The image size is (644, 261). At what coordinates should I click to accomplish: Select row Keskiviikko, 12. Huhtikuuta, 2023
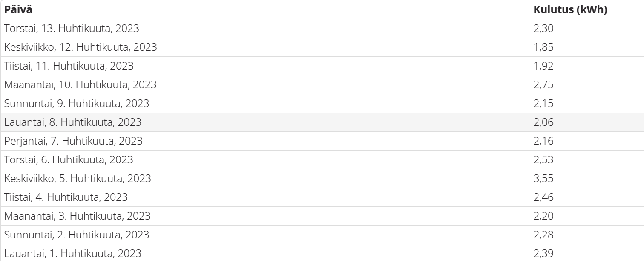point(322,47)
